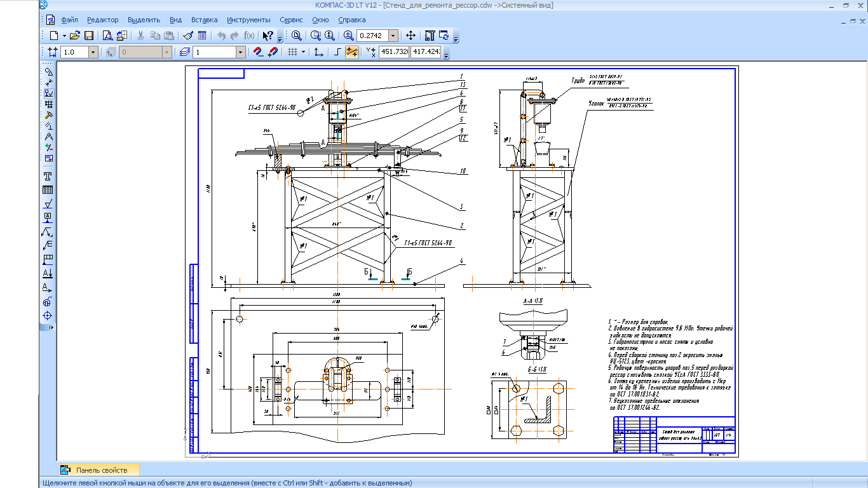Click the format painter brush icon
This screenshot has height=488, width=868.
point(188,36)
